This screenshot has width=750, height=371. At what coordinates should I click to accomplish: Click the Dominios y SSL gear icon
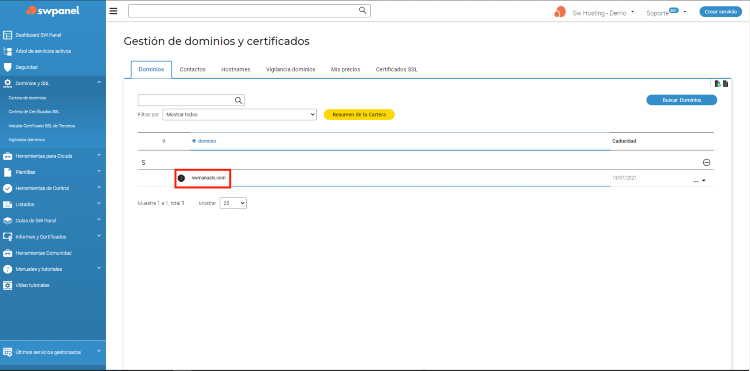click(x=7, y=83)
